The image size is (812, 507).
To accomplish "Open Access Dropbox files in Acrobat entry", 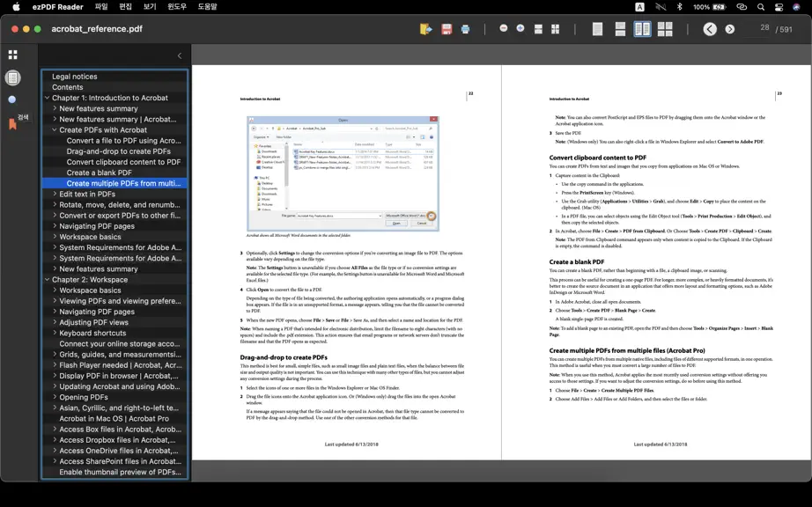I will click(115, 440).
